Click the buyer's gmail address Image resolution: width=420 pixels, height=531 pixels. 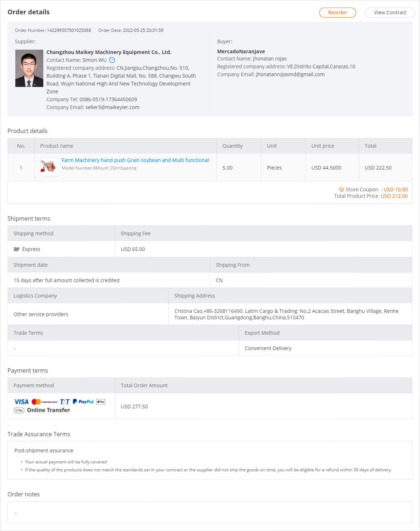point(290,74)
